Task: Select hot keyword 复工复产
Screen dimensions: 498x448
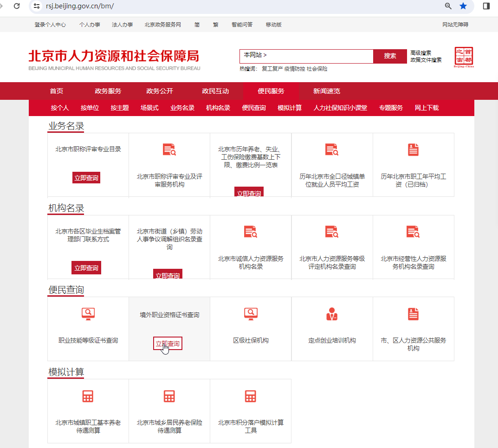Action: [272, 69]
